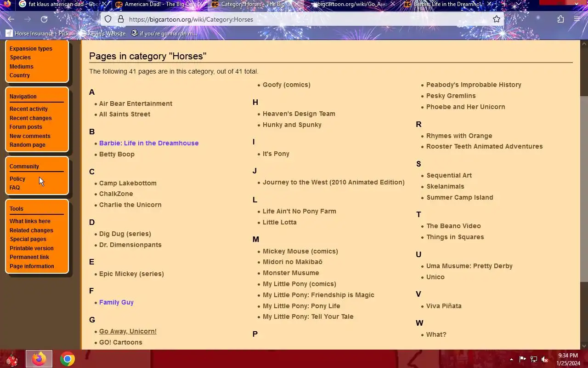The height and width of the screenshot is (368, 588).
Task: Open the Start menu button
Action: coord(11,359)
